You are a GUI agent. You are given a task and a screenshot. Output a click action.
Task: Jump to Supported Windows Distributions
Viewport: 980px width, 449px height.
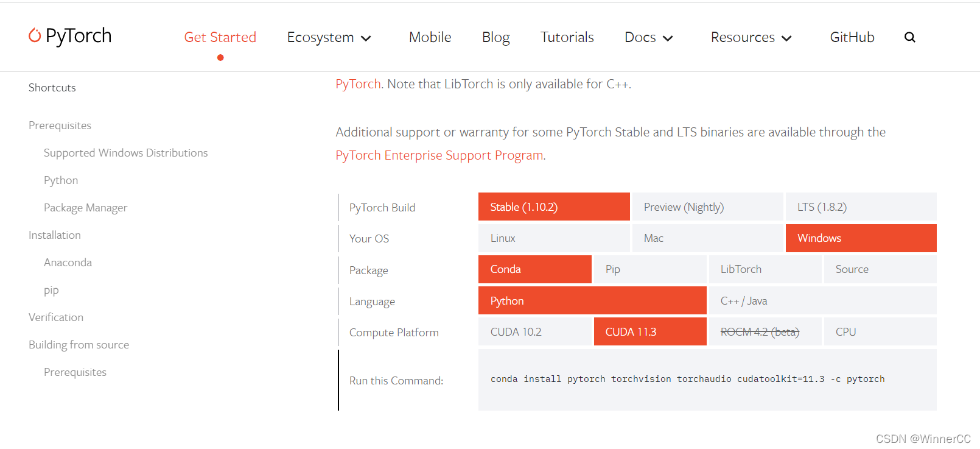125,153
